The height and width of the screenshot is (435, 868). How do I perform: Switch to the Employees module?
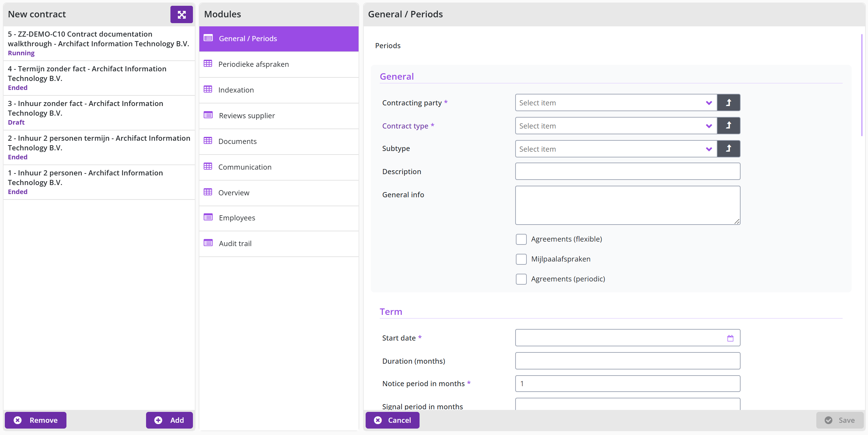coord(279,218)
